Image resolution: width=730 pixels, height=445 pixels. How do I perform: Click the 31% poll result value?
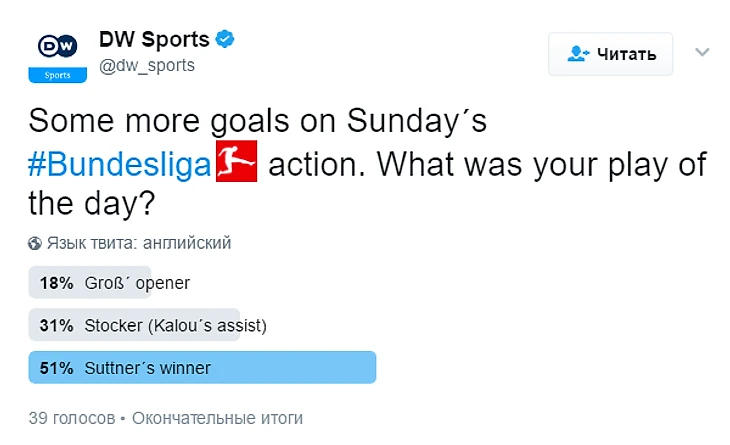pyautogui.click(x=56, y=325)
